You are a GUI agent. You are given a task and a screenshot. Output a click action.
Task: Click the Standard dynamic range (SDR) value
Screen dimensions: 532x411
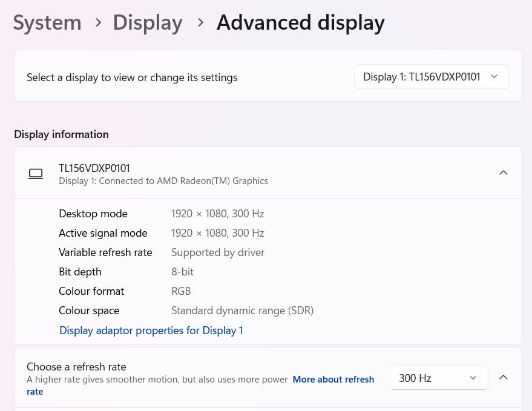(242, 311)
